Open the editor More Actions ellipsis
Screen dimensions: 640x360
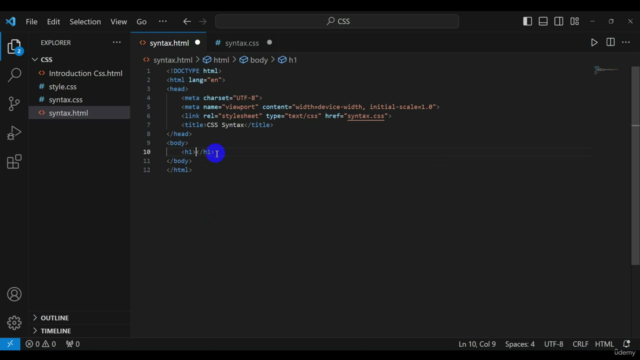click(x=626, y=42)
